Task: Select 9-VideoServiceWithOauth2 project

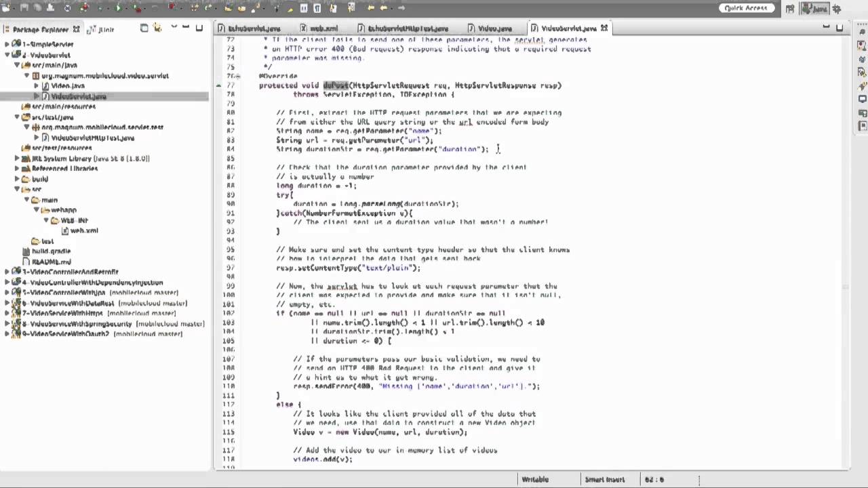Action: pos(98,334)
